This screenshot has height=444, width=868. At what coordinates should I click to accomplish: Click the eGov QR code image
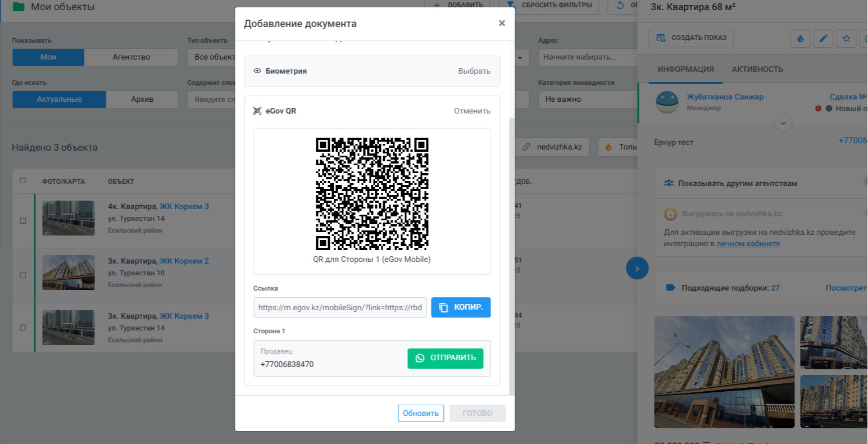[372, 193]
